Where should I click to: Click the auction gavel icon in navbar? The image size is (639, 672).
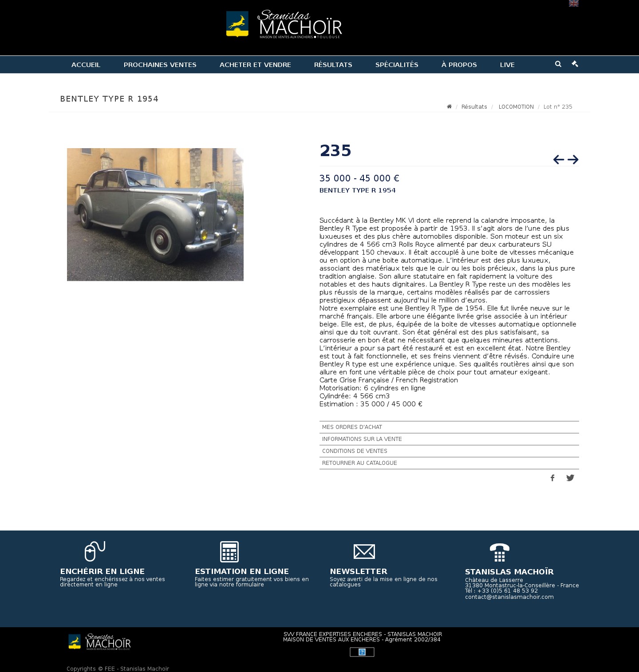pyautogui.click(x=575, y=64)
